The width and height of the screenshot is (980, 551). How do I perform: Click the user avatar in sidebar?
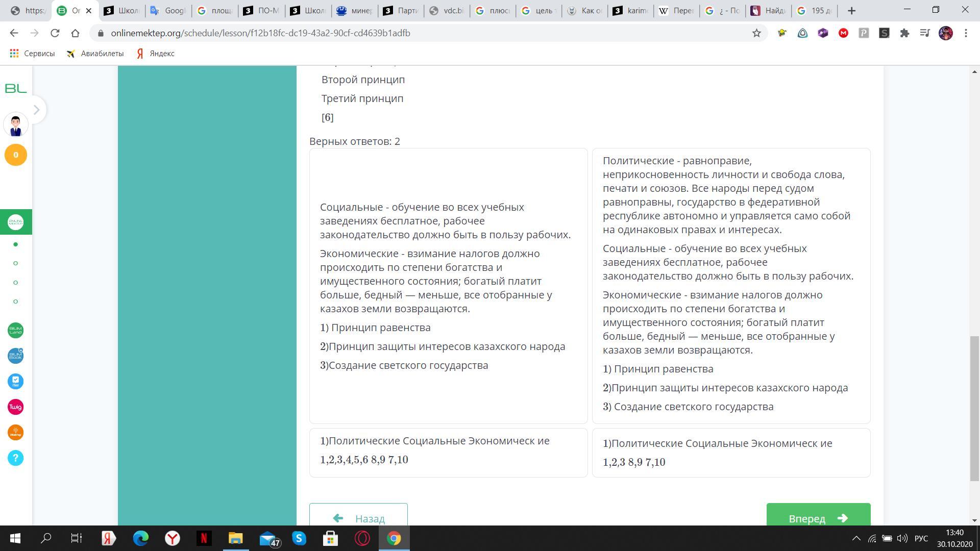[15, 125]
